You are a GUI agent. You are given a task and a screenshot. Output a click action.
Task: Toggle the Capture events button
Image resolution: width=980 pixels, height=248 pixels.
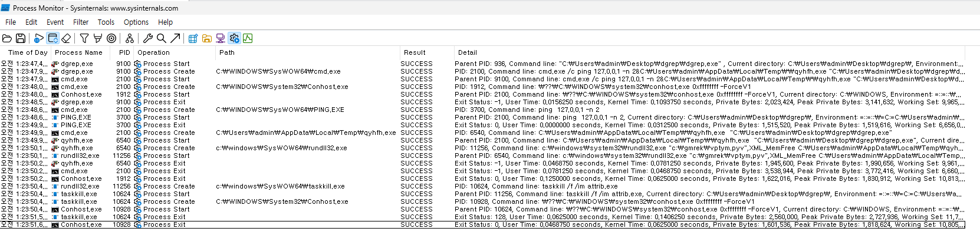pyautogui.click(x=39, y=38)
